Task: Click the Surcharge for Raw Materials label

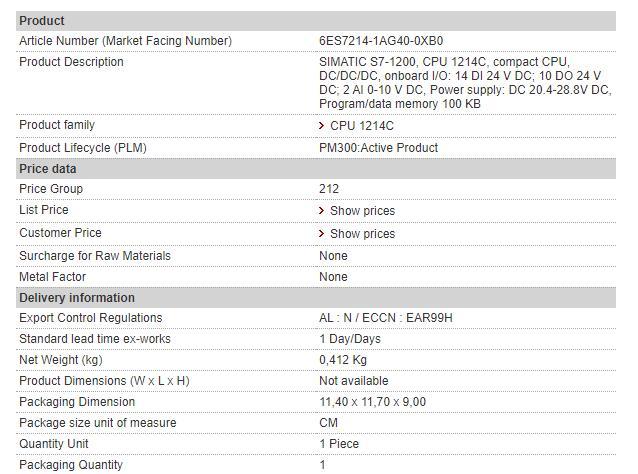Action: click(95, 256)
